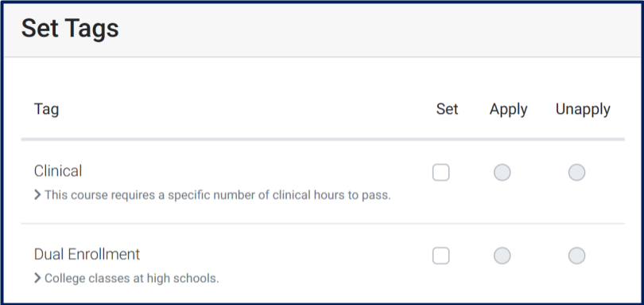This screenshot has height=305, width=644.
Task: Check the Set checkbox for Clinical
Action: [x=440, y=173]
